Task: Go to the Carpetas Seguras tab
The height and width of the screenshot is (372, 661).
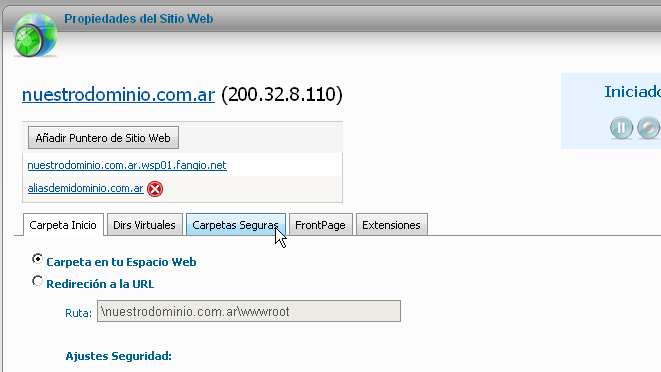Action: coord(236,225)
